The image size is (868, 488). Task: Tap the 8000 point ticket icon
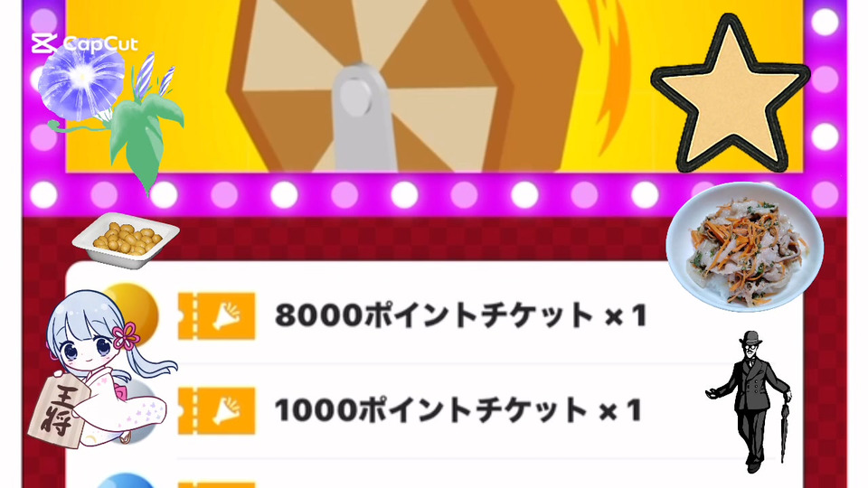[216, 316]
